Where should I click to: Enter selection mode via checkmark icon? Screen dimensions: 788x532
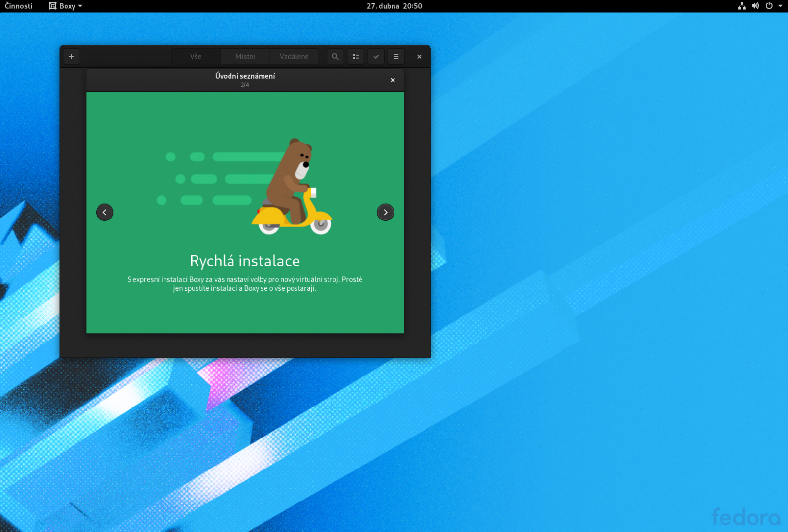tap(376, 56)
